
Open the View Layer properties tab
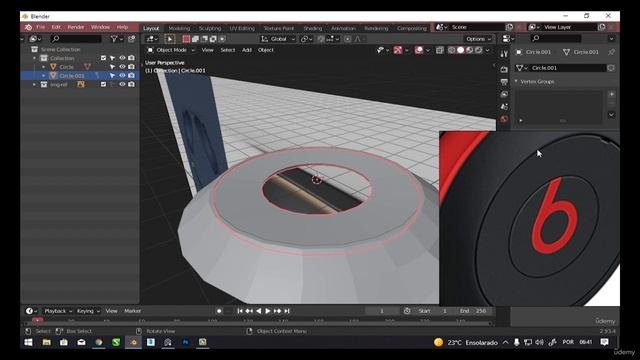504,94
